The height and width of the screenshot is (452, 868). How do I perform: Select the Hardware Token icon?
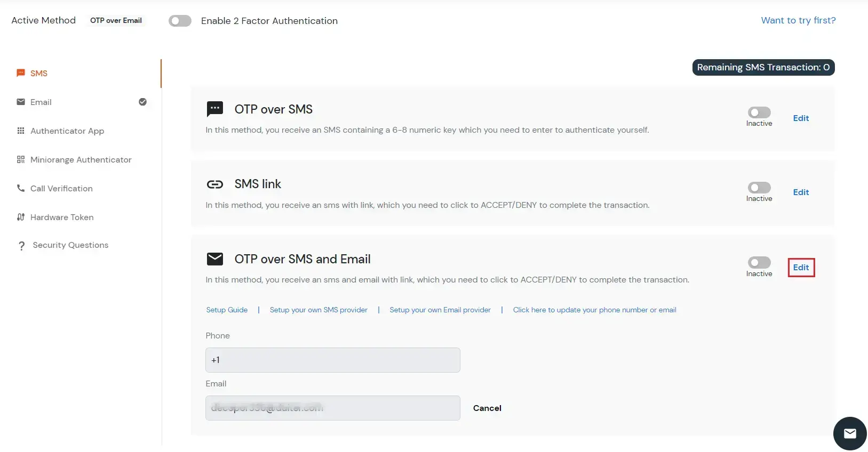[20, 217]
